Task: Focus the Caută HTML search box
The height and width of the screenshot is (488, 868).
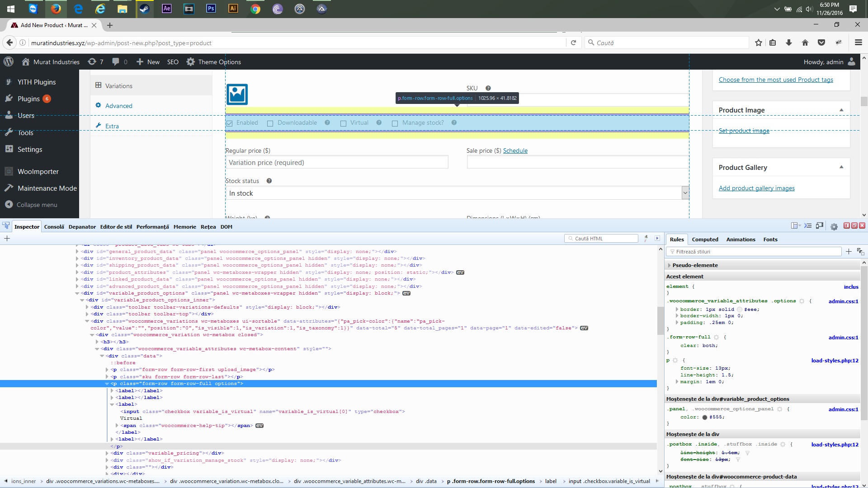Action: (x=601, y=239)
